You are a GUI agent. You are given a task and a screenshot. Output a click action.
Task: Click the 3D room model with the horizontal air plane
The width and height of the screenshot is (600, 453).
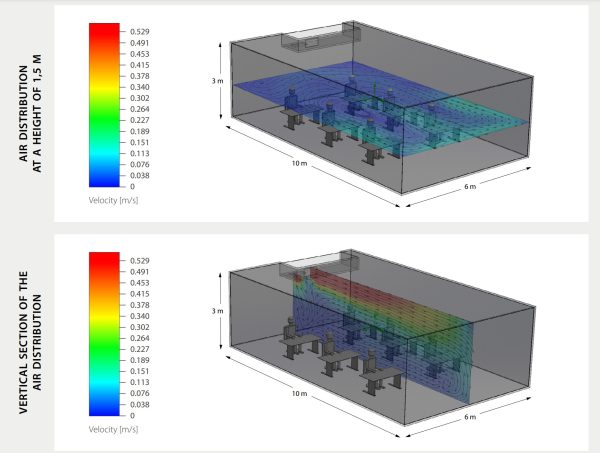click(382, 108)
